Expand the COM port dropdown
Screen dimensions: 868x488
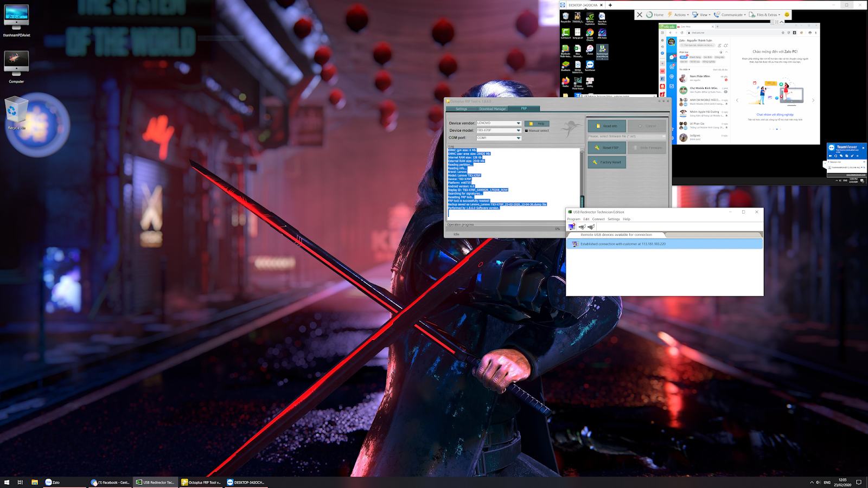pyautogui.click(x=519, y=138)
